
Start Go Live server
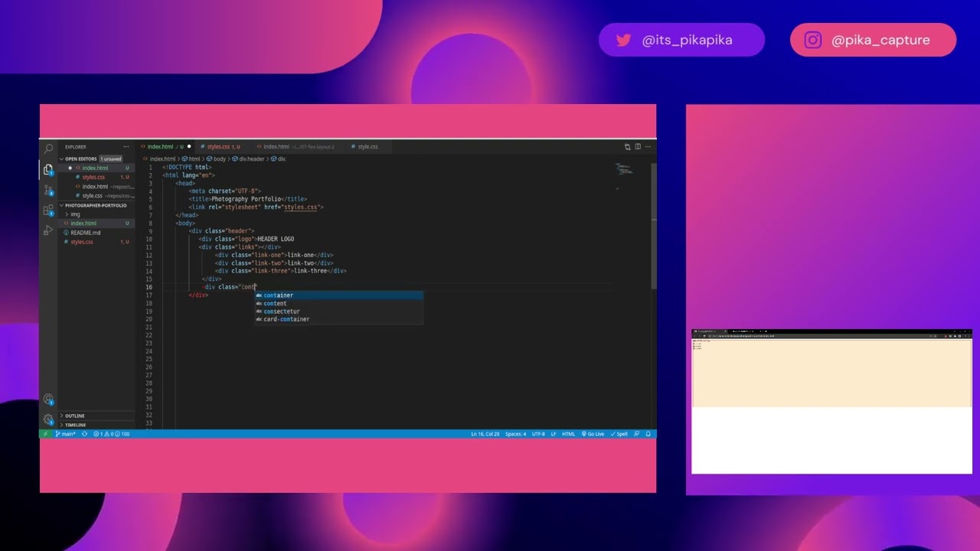click(x=593, y=434)
